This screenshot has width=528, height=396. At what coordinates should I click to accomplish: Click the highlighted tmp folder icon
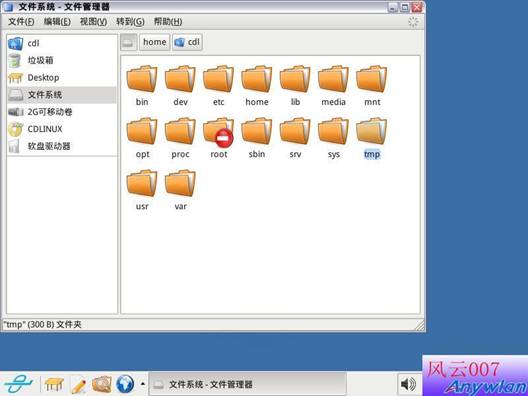tap(372, 131)
